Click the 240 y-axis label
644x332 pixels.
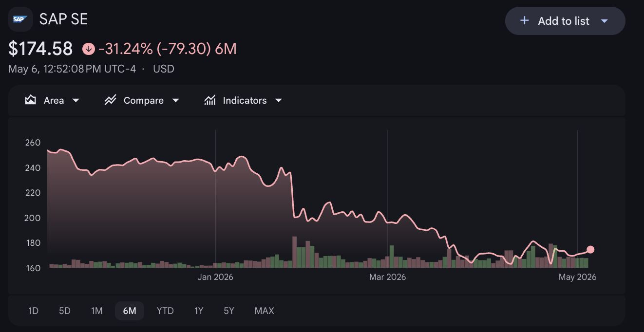click(x=33, y=168)
